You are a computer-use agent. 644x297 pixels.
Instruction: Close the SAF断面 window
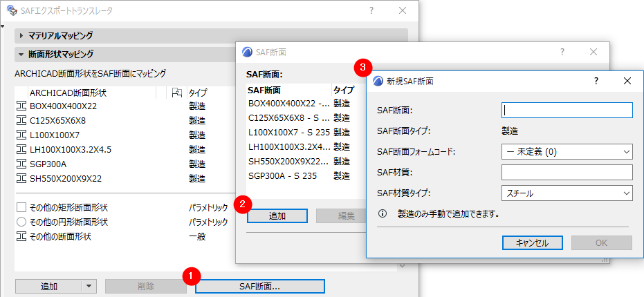594,52
